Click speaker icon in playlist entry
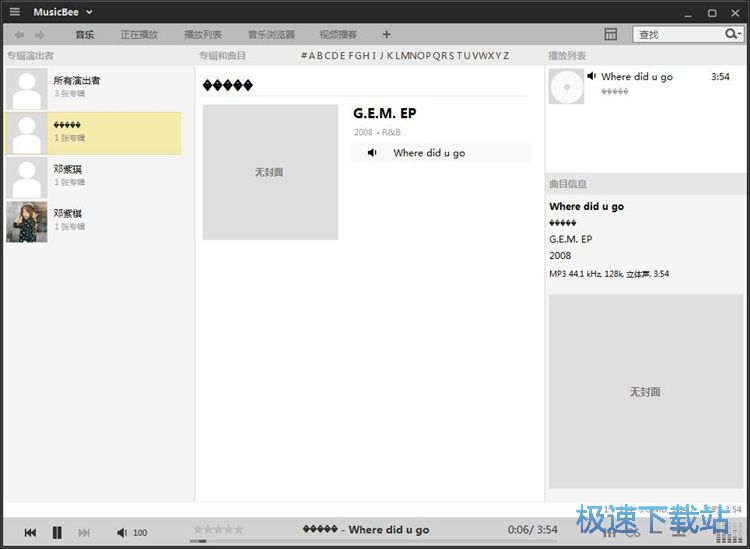Viewport: 750px width, 549px height. pos(592,76)
